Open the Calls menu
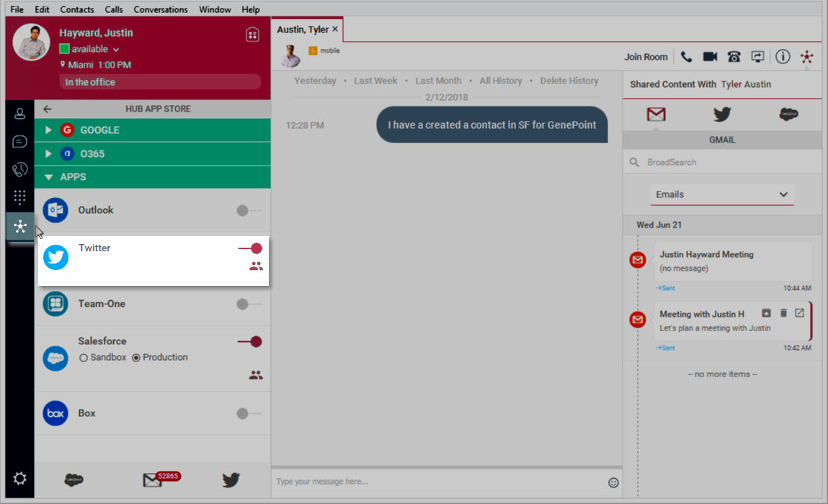The height and width of the screenshot is (504, 828). click(x=114, y=9)
